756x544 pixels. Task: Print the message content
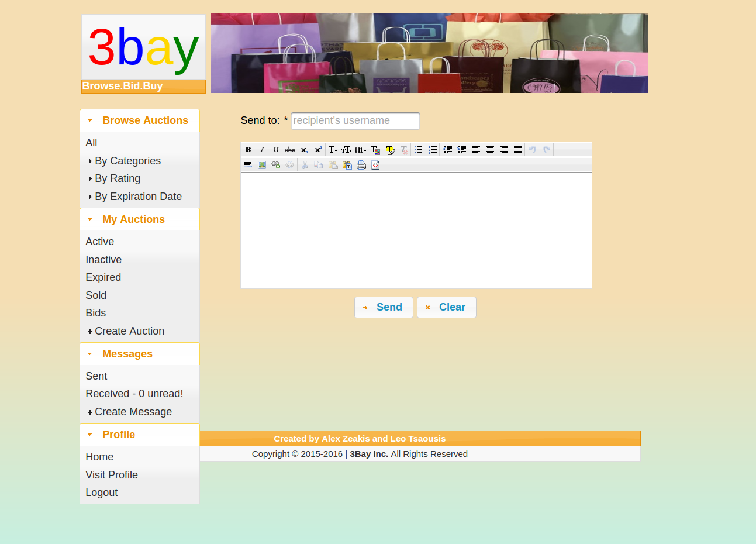(x=361, y=165)
